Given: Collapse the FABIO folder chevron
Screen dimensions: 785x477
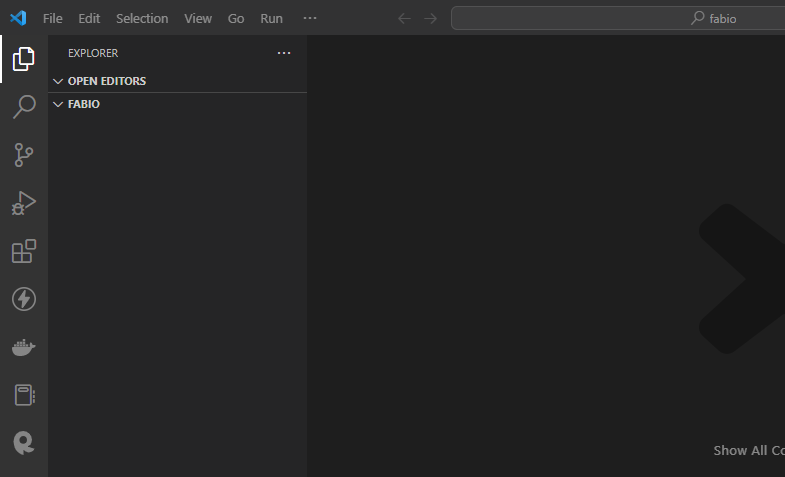Looking at the screenshot, I should (58, 104).
